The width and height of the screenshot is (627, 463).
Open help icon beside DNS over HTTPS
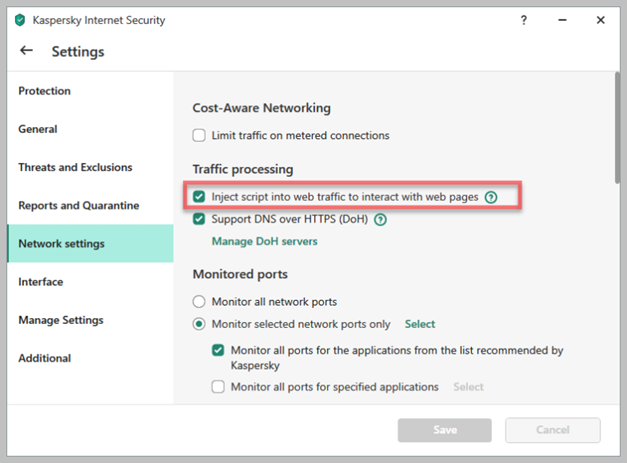pyautogui.click(x=380, y=219)
